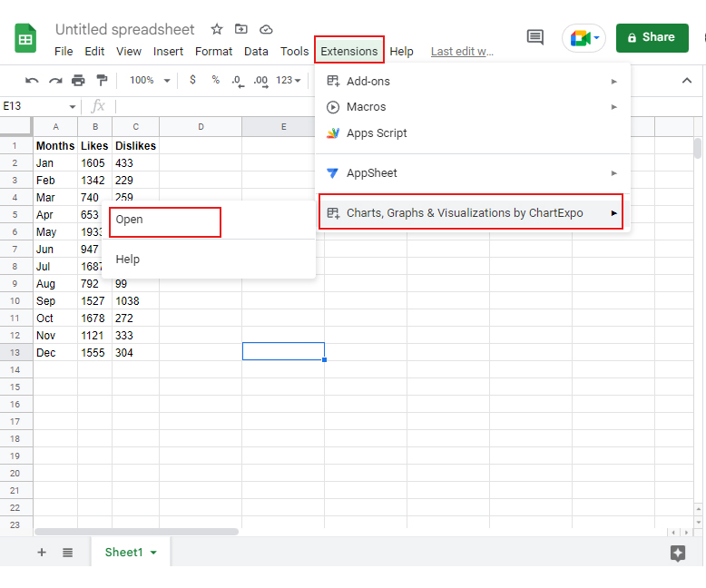The image size is (706, 588).
Task: Open the name box dropdown arrow
Action: pyautogui.click(x=72, y=107)
